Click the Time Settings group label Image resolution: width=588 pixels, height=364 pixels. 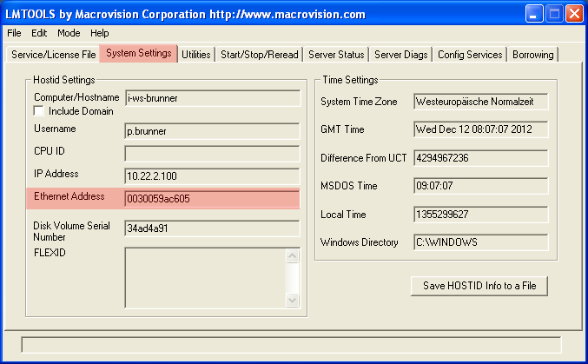(350, 80)
